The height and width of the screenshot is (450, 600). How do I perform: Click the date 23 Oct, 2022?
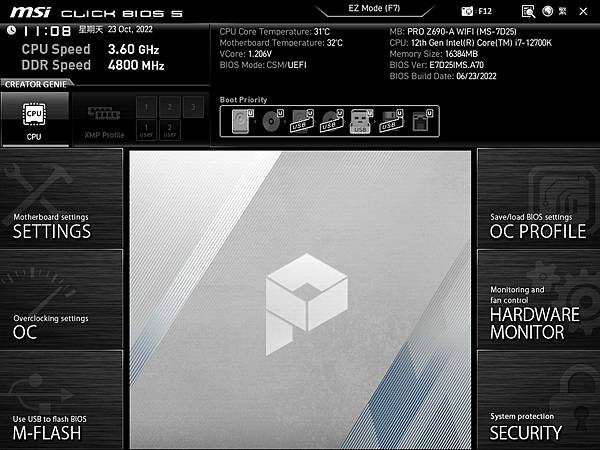(130, 29)
